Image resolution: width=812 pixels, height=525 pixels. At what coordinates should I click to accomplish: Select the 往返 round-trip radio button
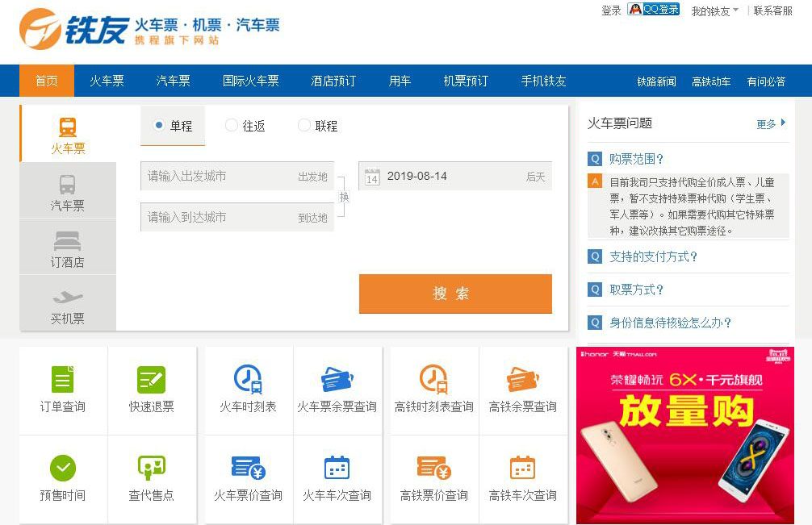coord(232,126)
